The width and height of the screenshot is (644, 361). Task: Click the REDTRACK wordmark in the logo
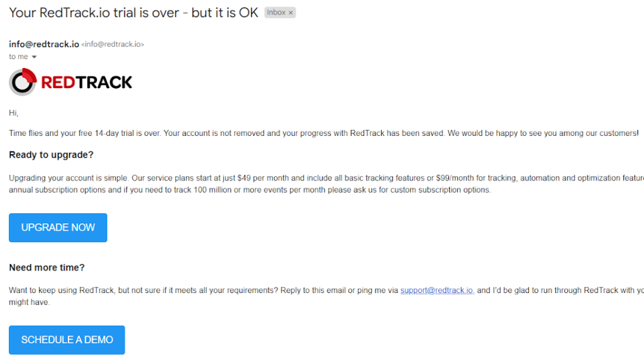coord(87,82)
